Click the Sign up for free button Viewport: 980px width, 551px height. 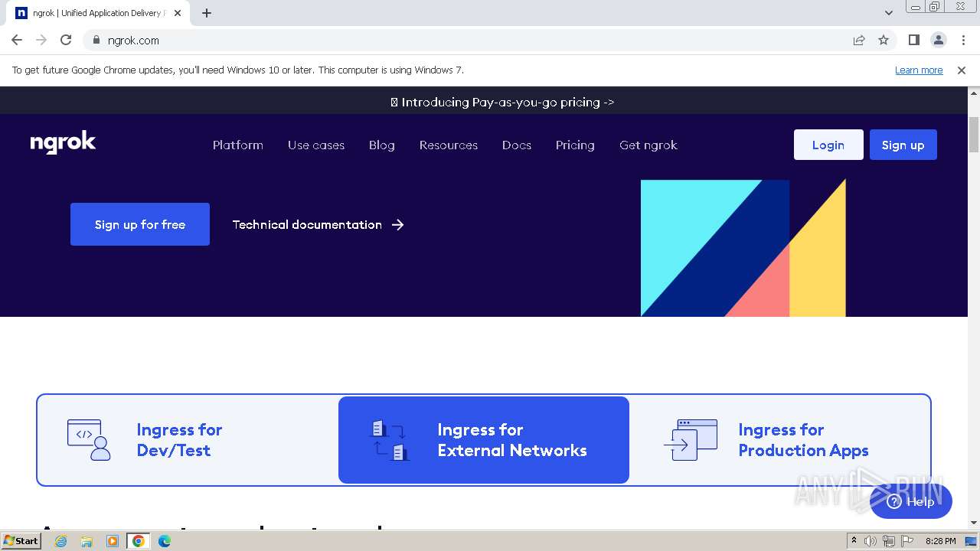140,224
